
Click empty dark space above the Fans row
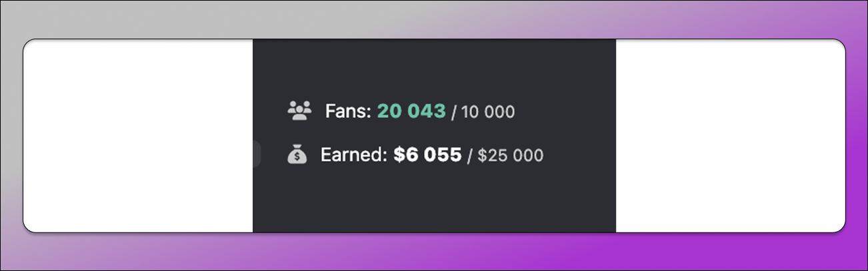pyautogui.click(x=433, y=67)
